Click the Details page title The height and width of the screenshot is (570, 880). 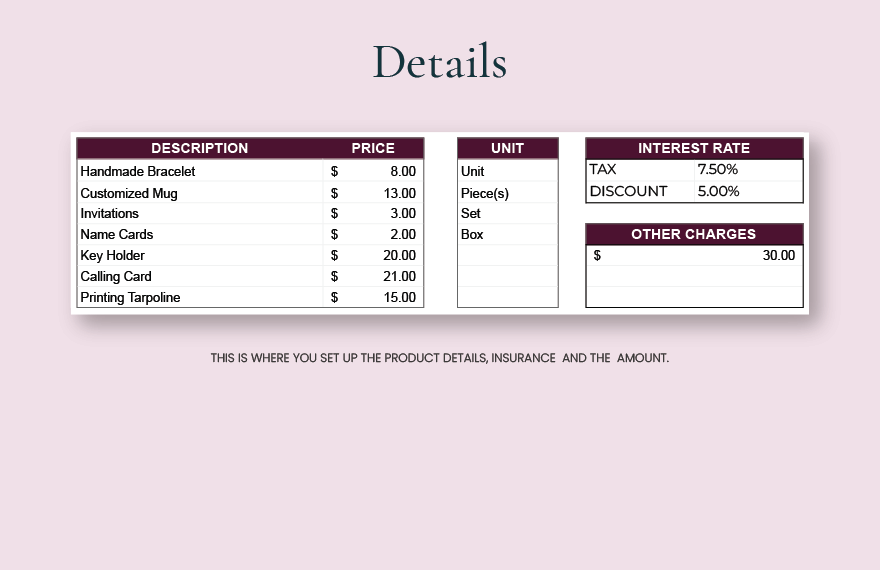440,62
